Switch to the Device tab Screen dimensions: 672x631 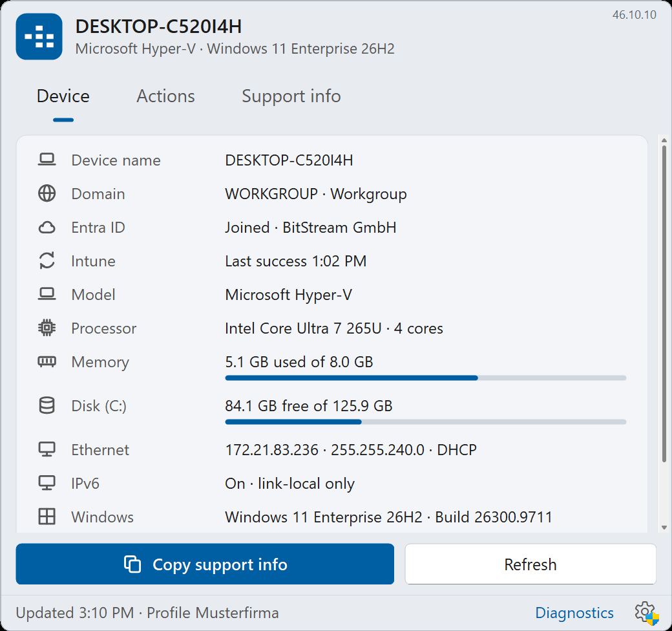[x=63, y=96]
